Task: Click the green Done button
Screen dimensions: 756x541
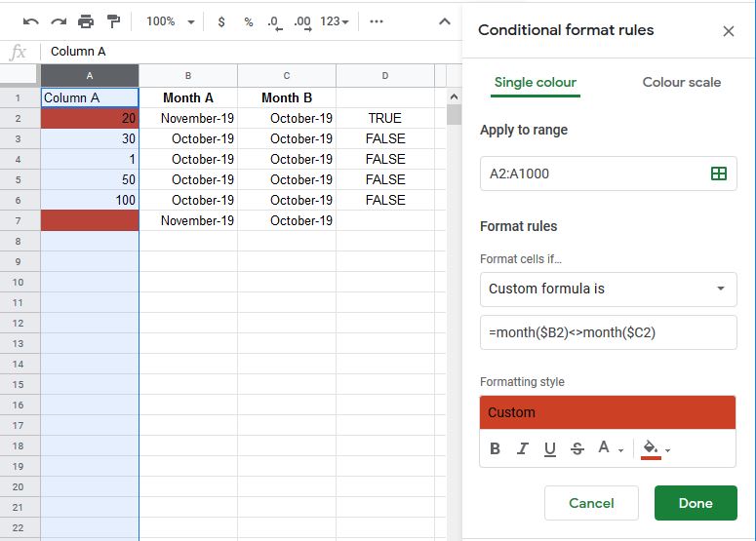Action: pos(696,503)
